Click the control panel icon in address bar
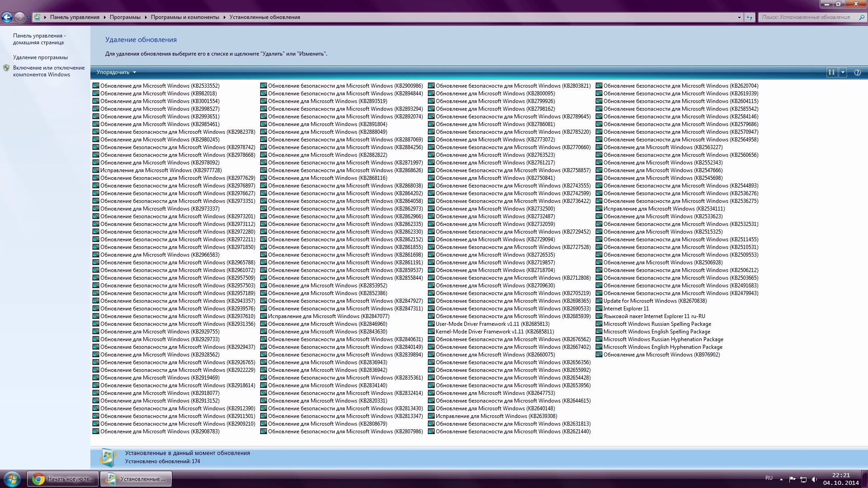Viewport: 868px width, 488px height. coord(37,17)
